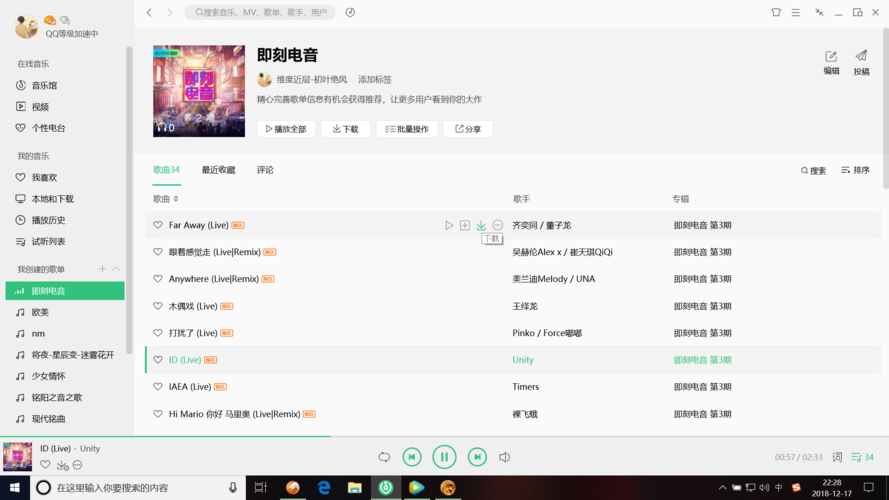The height and width of the screenshot is (500, 889).
Task: Click the 下载 playlist button
Action: coord(346,129)
